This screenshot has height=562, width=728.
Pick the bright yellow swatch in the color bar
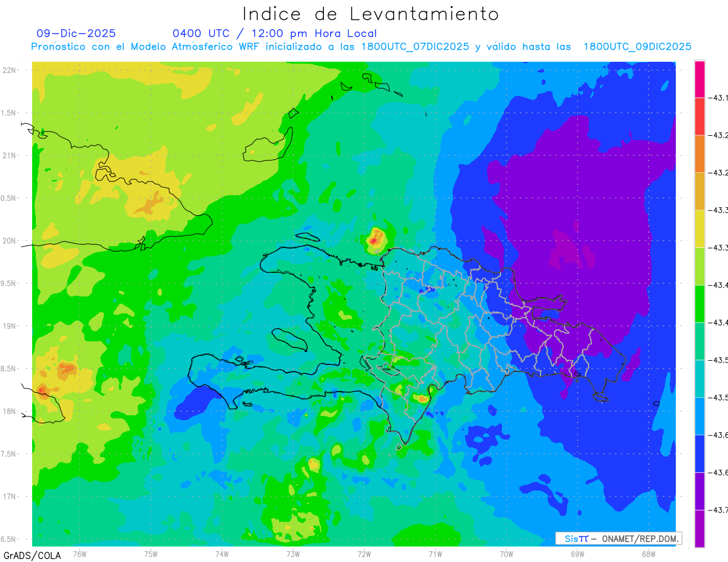(x=699, y=229)
